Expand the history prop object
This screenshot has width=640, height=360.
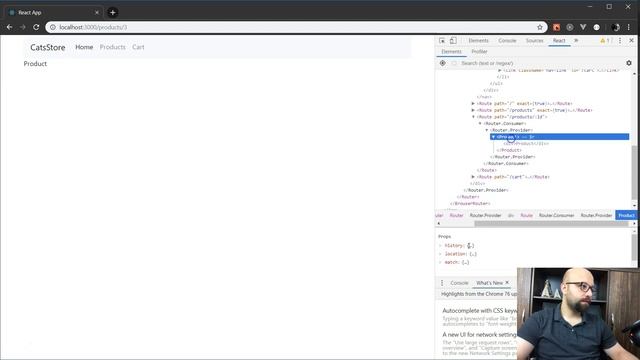point(440,246)
